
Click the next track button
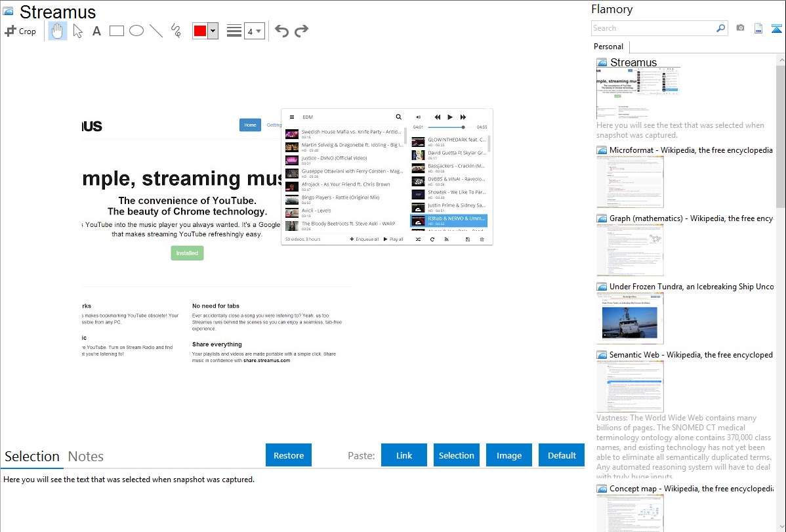click(x=463, y=117)
